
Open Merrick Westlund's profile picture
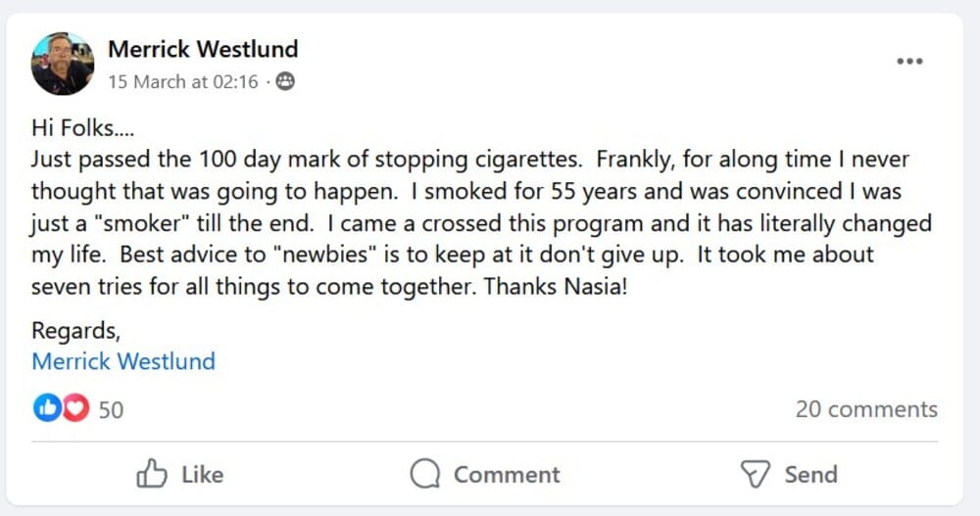tap(63, 64)
